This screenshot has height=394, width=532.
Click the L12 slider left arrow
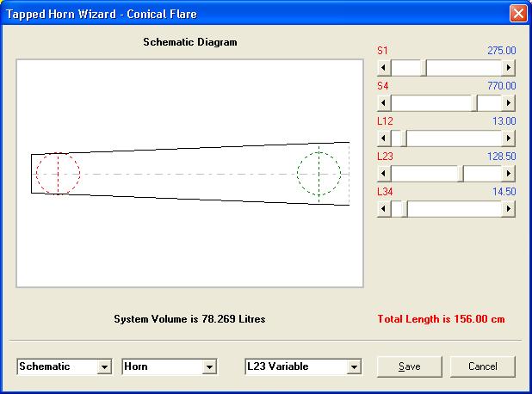tap(384, 138)
